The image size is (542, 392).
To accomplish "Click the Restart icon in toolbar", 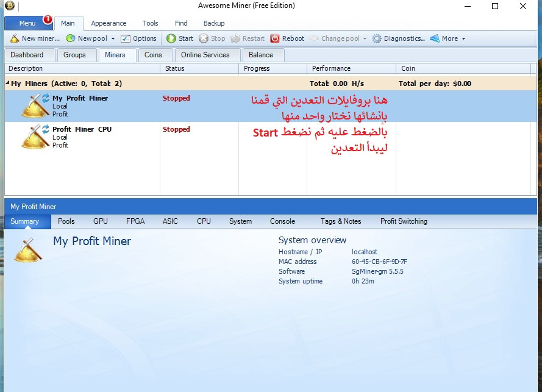I will pos(235,38).
